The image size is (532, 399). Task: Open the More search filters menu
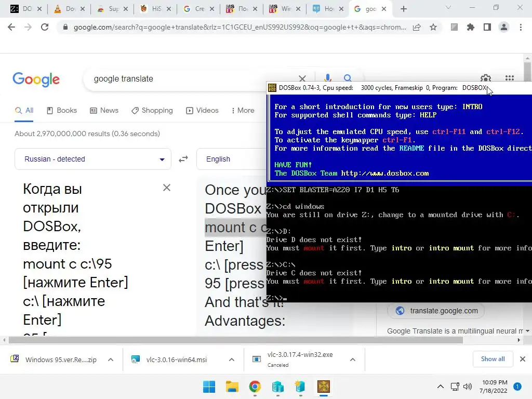(x=243, y=110)
